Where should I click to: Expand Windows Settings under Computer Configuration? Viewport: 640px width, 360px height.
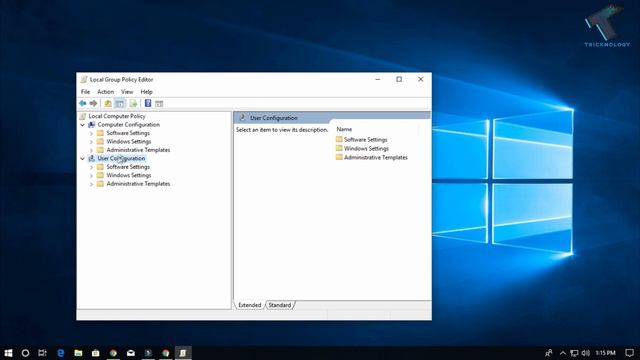click(91, 142)
